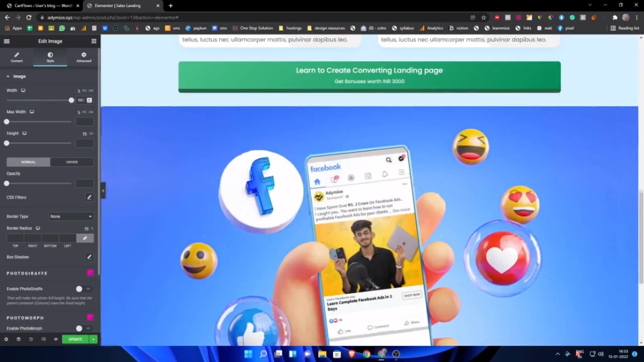Focus the Border Radius Top field
Viewport: 644px width, 362px height.
click(15, 238)
